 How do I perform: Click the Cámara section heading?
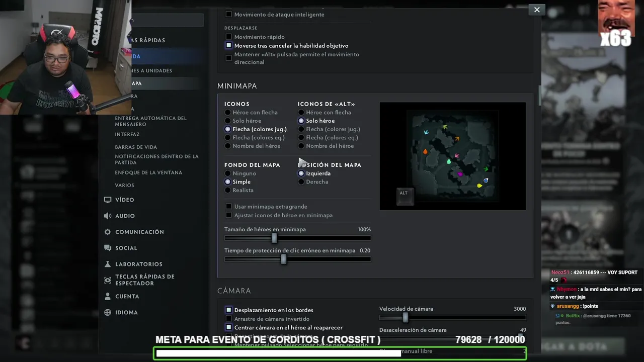tap(234, 291)
